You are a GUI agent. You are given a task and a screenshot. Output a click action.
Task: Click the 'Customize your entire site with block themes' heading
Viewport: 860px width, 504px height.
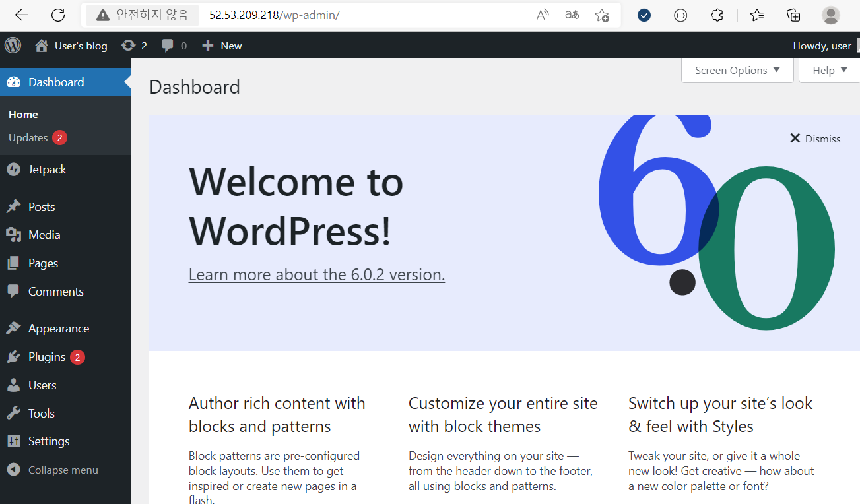503,415
